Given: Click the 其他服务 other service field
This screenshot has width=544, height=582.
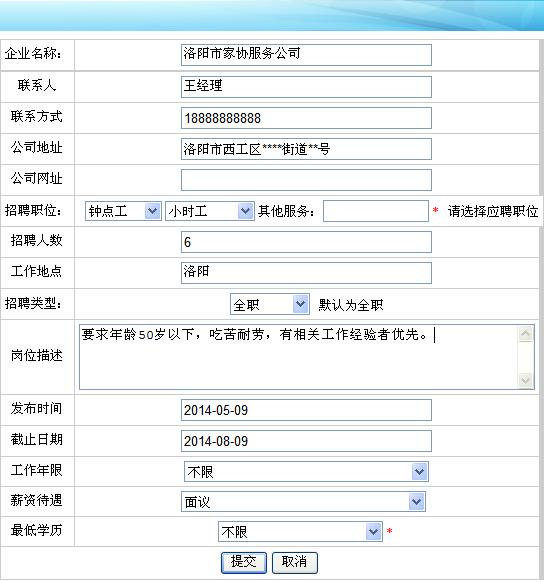Looking at the screenshot, I should [x=376, y=211].
